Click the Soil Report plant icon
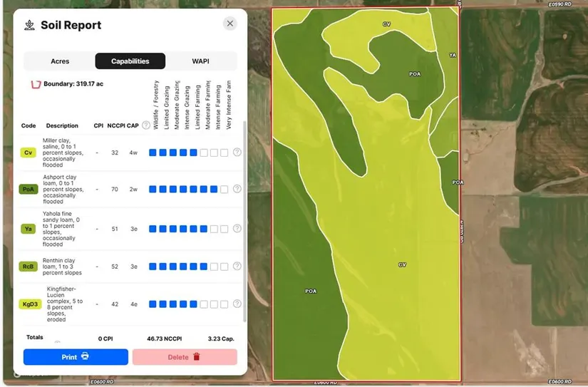Viewport: 588px width, 387px height. click(x=29, y=25)
